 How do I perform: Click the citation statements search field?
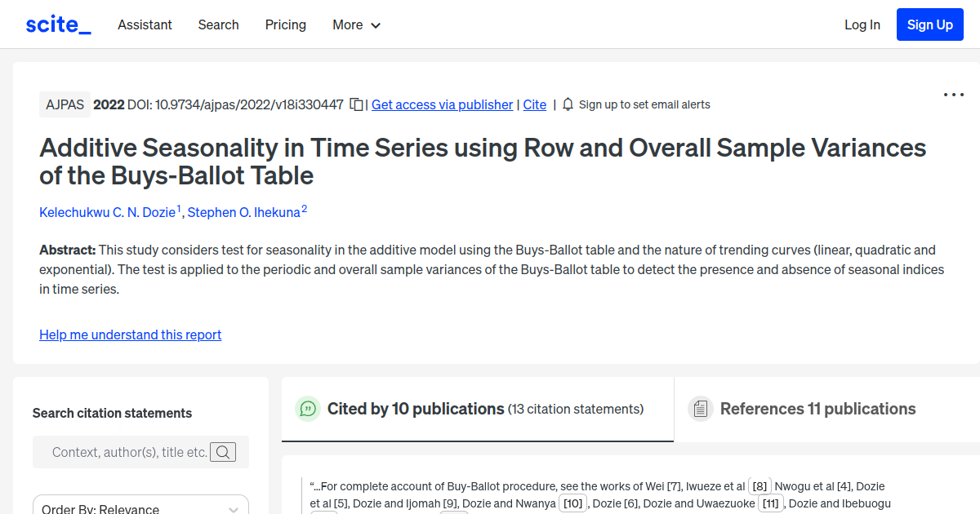131,451
